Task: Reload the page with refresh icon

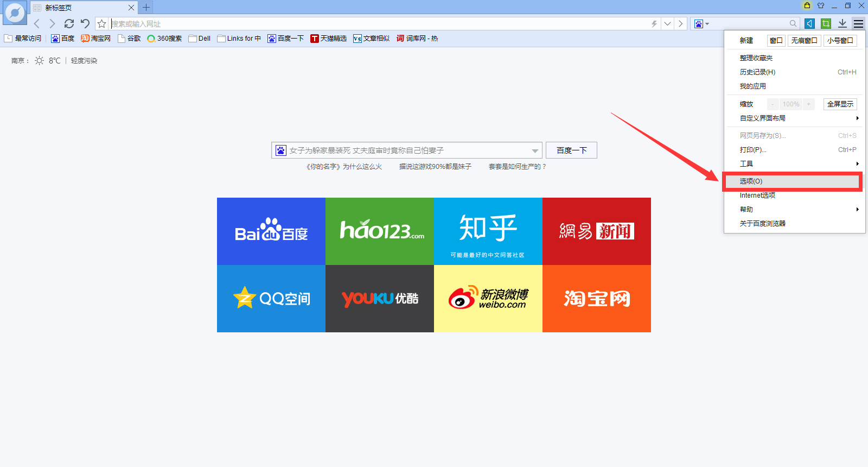Action: 69,24
